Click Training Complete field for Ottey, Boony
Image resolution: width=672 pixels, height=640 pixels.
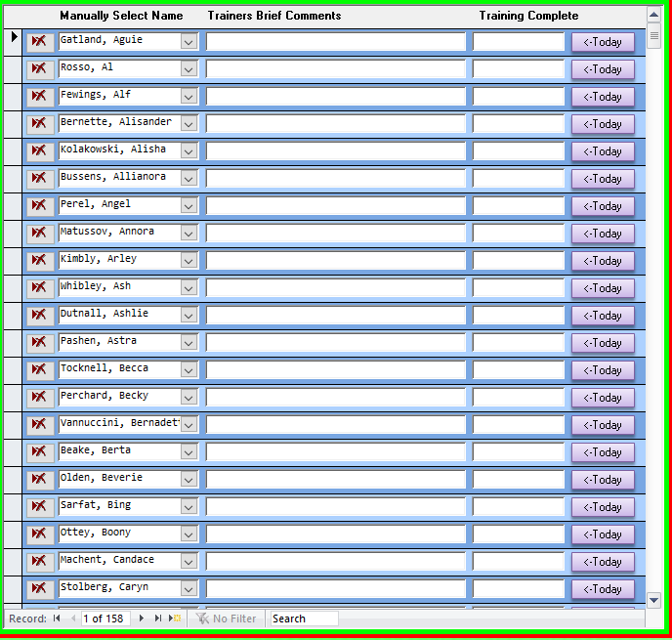click(x=519, y=534)
